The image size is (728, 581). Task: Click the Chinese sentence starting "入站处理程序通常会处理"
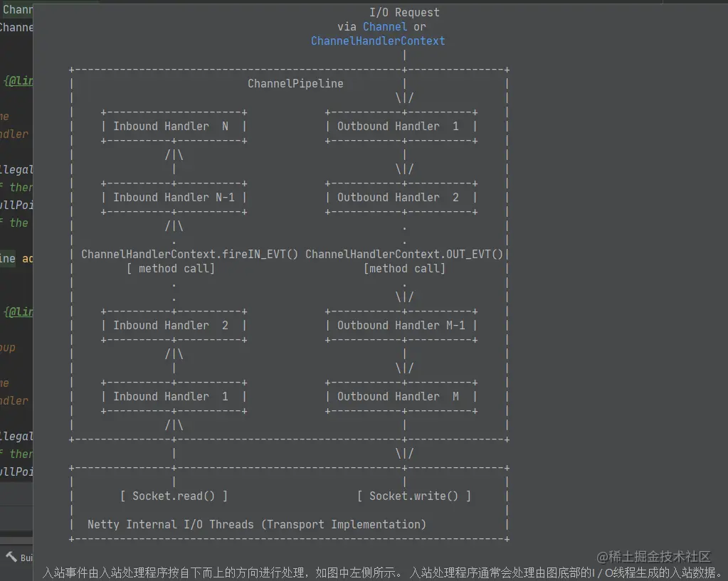(x=566, y=572)
